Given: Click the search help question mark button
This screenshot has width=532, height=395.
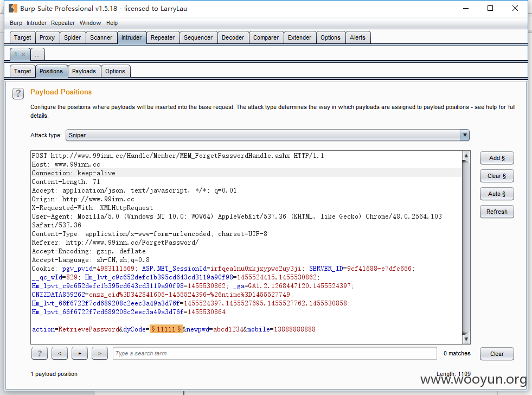Looking at the screenshot, I should click(x=40, y=353).
